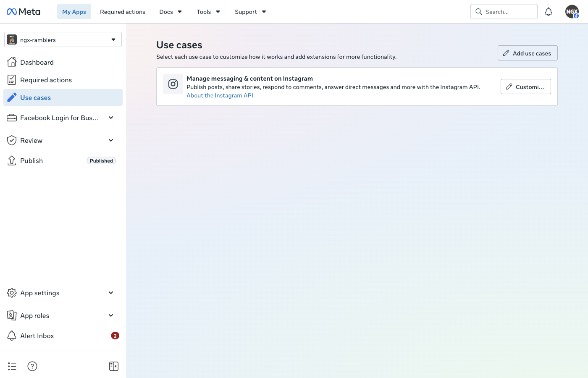Click the Instagram logo icon
The height and width of the screenshot is (378, 588).
click(173, 84)
